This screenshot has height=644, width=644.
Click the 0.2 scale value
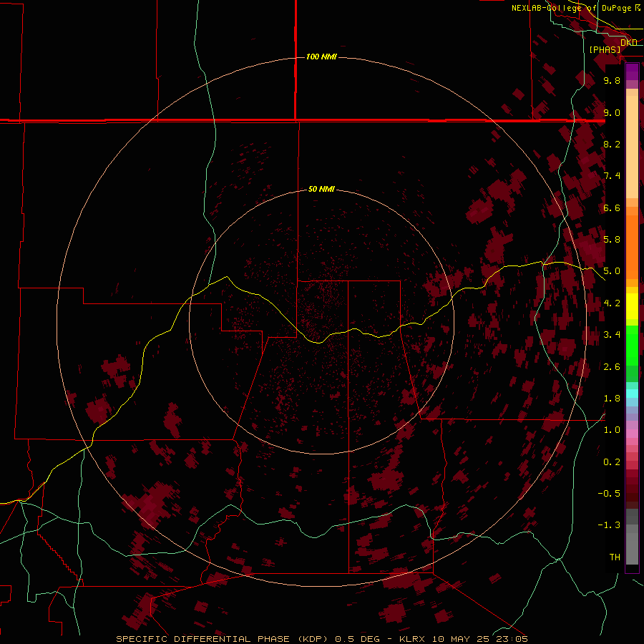click(x=612, y=462)
